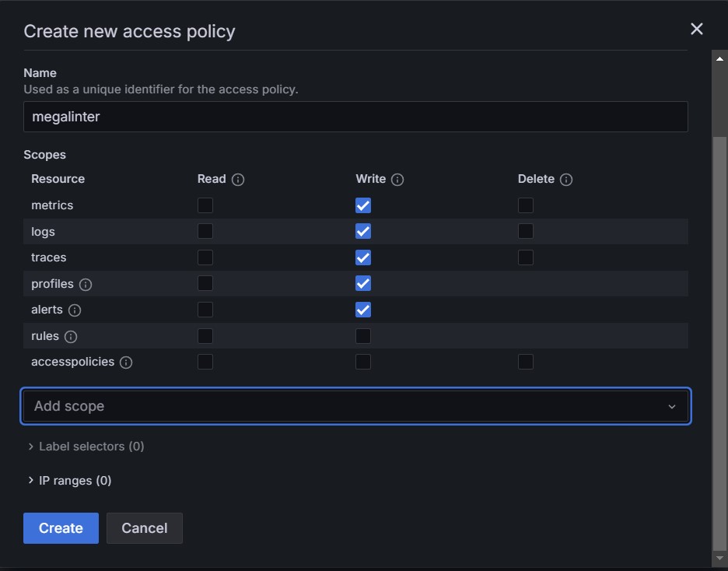Uncheck Write permission for logs

coord(363,232)
